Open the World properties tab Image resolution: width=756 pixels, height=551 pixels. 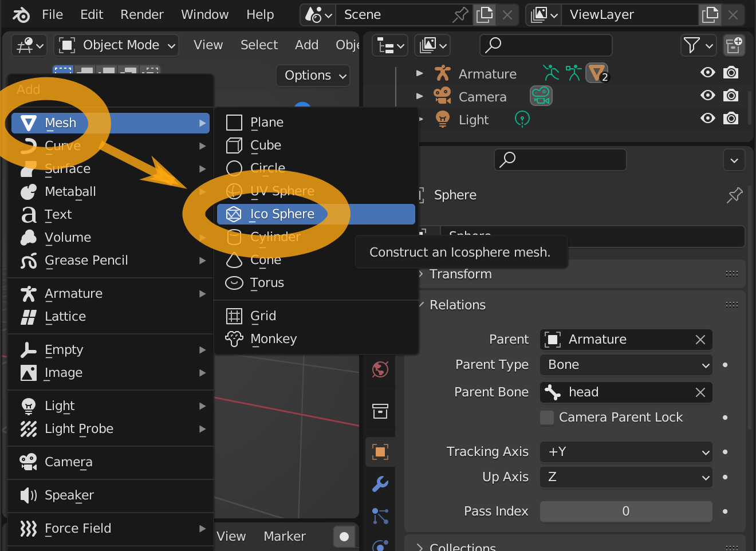[380, 369]
